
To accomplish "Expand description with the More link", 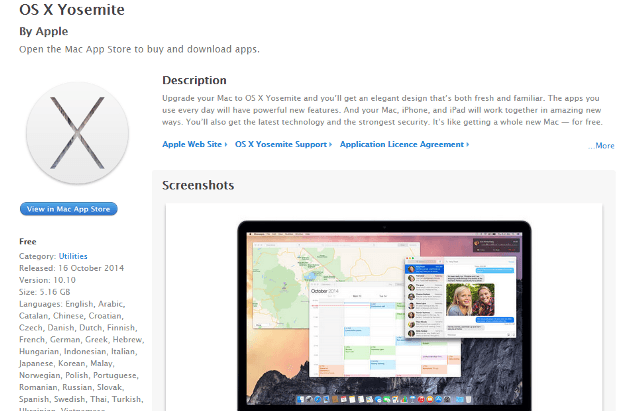I will click(601, 146).
